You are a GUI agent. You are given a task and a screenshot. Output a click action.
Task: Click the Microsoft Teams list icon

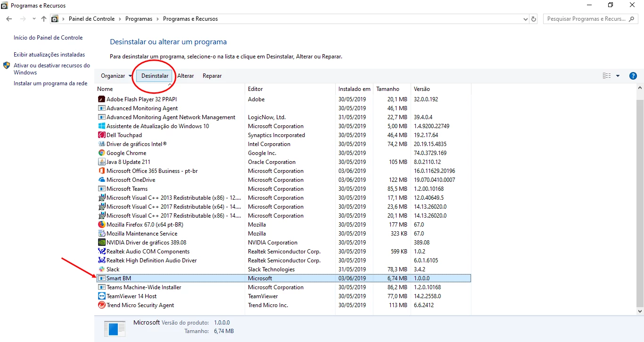101,189
